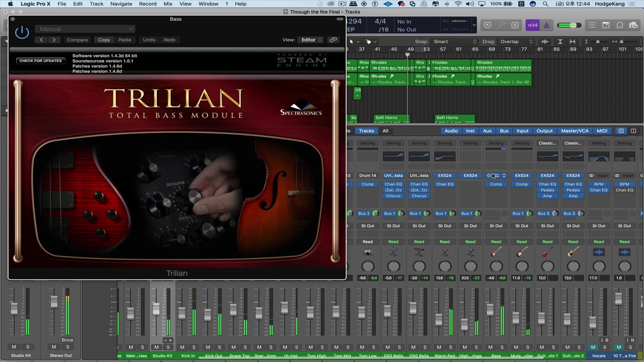Mute the Vocals channel
644x362 pixels.
[x=593, y=347]
